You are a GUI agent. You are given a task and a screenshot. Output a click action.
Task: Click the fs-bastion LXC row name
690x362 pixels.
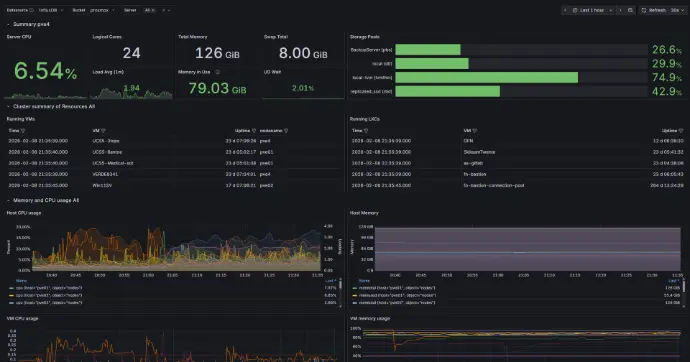pos(475,175)
